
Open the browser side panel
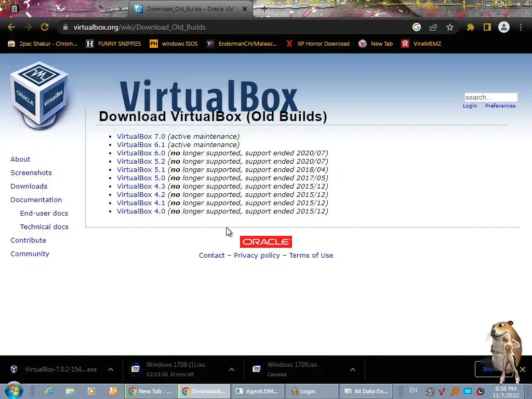(x=487, y=27)
